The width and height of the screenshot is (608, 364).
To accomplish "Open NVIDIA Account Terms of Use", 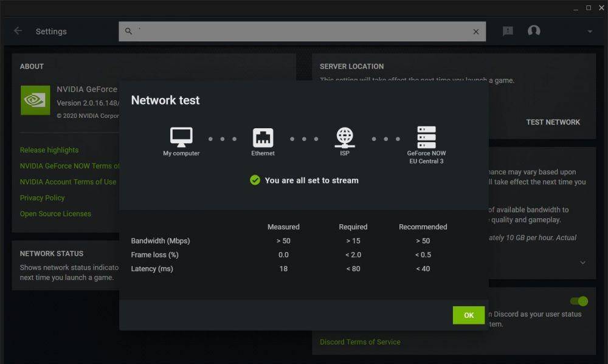I will point(68,182).
